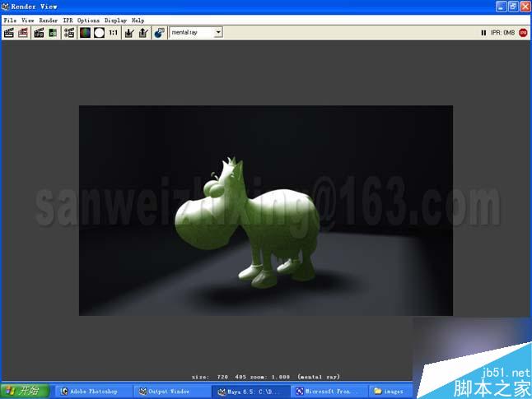Click the Render View title bar icon

point(5,7)
